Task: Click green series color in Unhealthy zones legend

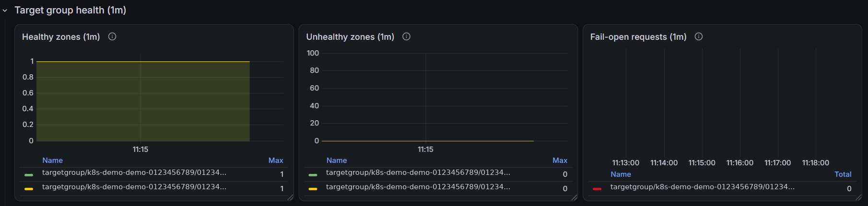Action: (x=313, y=175)
